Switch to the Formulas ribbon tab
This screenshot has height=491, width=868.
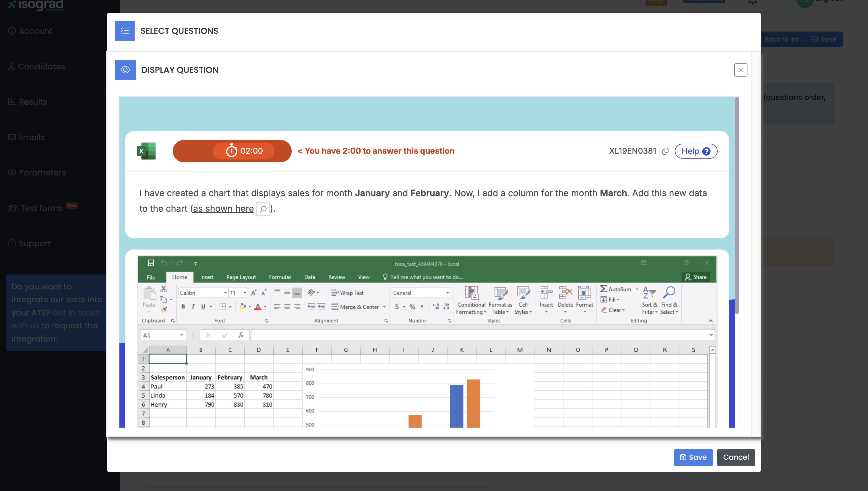(280, 277)
